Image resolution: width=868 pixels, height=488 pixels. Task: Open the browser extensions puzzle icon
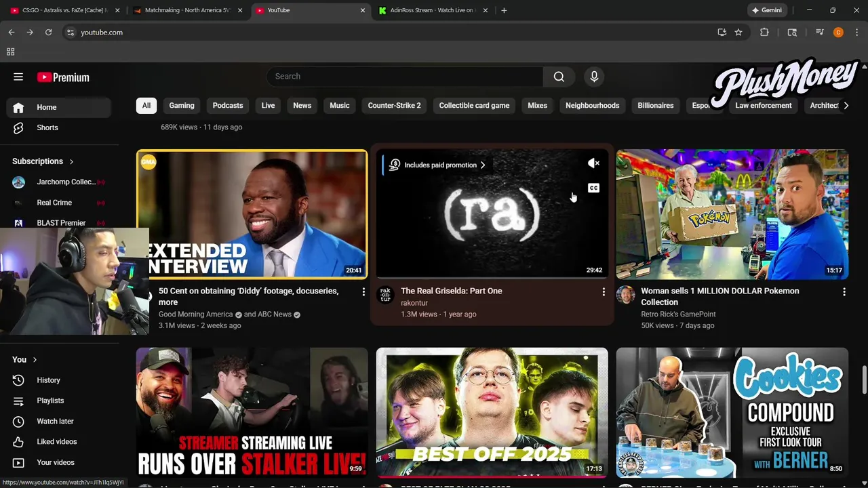click(764, 32)
